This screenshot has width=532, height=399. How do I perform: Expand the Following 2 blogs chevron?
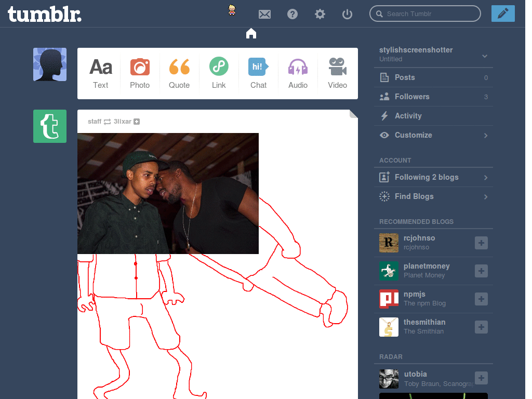point(486,178)
